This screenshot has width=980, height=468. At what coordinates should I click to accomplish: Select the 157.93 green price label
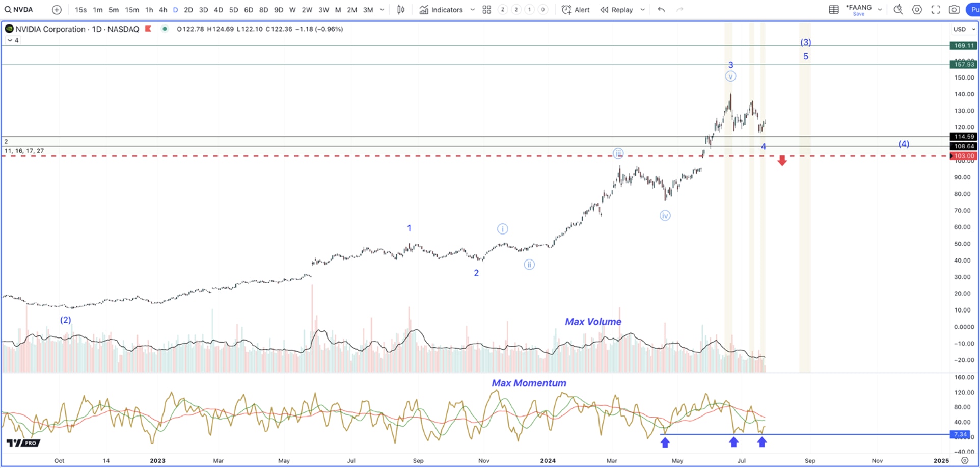(x=963, y=64)
